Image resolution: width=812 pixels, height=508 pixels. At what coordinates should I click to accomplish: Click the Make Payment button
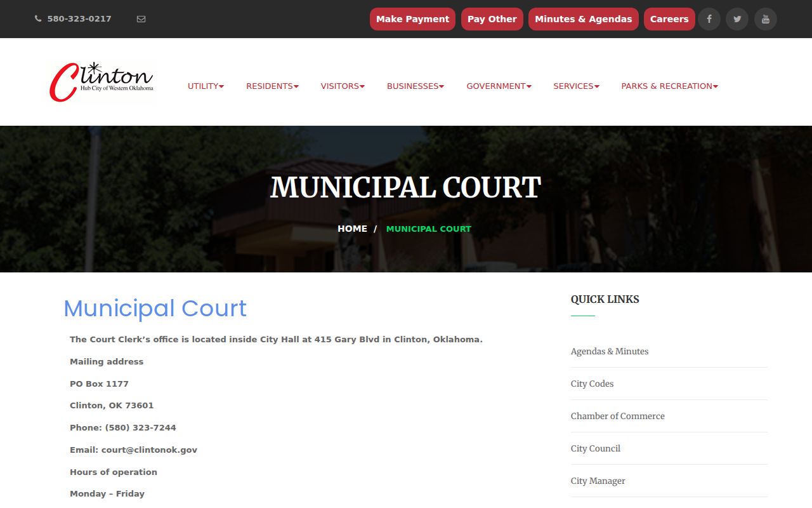(412, 19)
